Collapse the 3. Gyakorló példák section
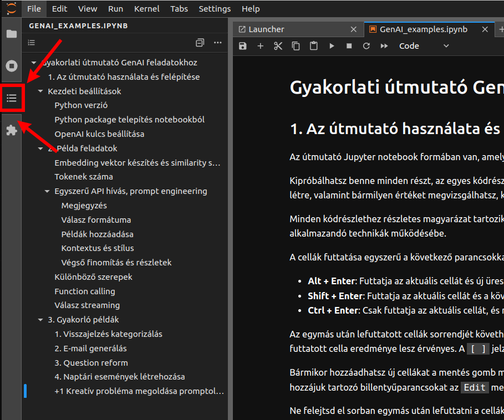Screen dimensions: 504x420 click(x=40, y=320)
